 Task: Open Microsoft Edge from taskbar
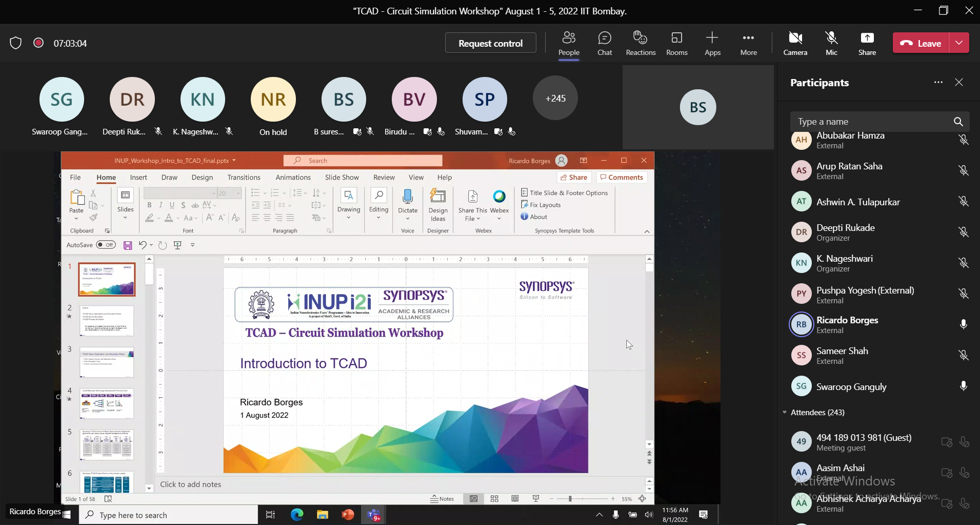tap(297, 514)
